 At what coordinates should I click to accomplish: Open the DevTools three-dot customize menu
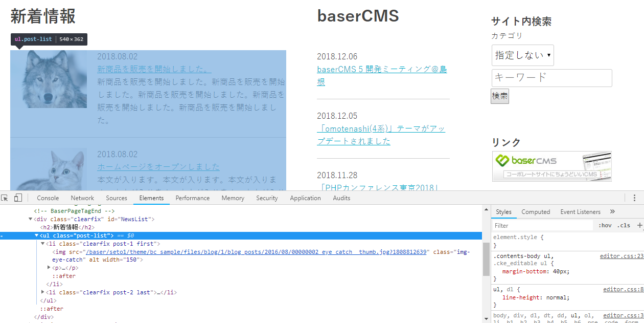(634, 198)
